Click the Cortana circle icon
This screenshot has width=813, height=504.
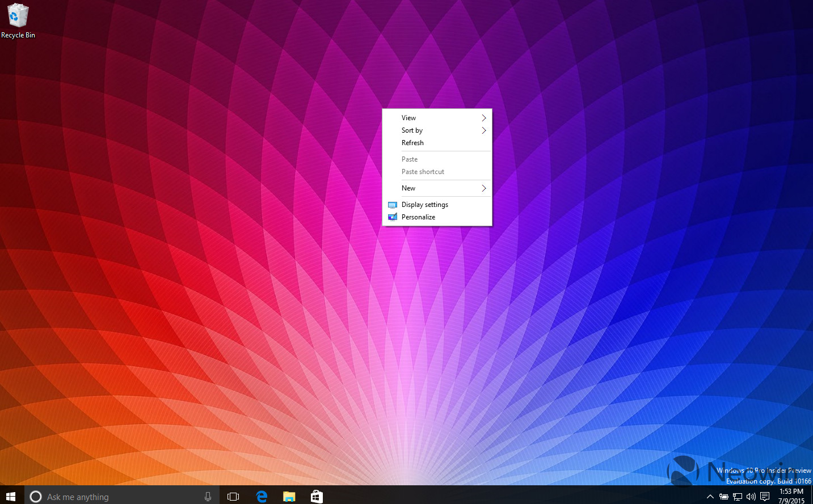coord(36,497)
